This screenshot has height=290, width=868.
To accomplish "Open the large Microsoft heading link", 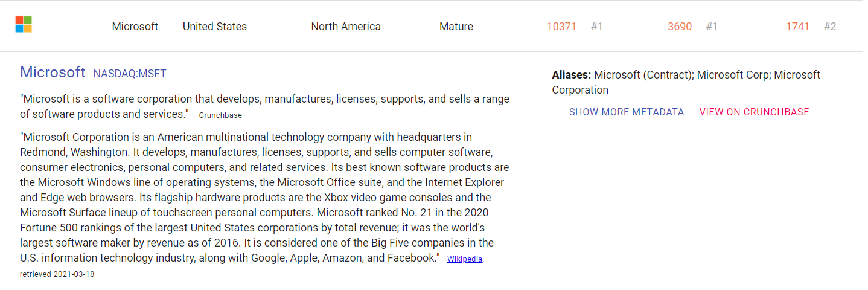I will coord(53,72).
